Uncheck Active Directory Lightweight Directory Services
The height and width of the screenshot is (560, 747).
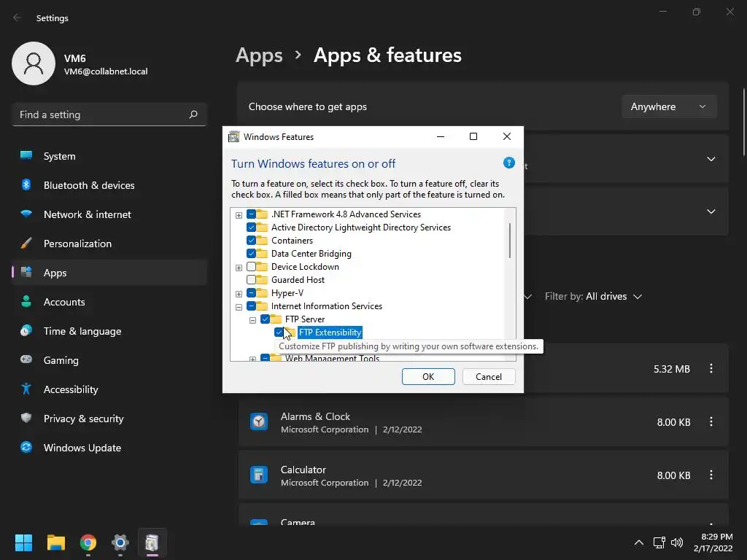[251, 227]
